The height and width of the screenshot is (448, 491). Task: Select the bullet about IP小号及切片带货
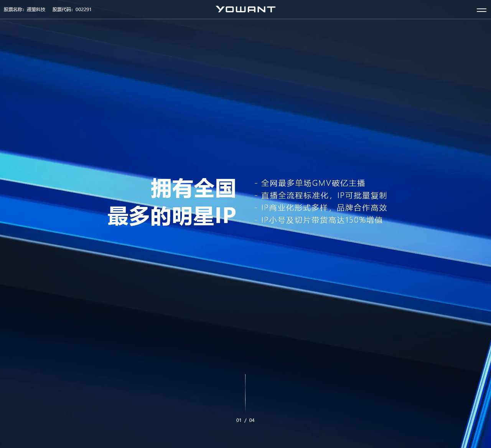click(x=321, y=220)
